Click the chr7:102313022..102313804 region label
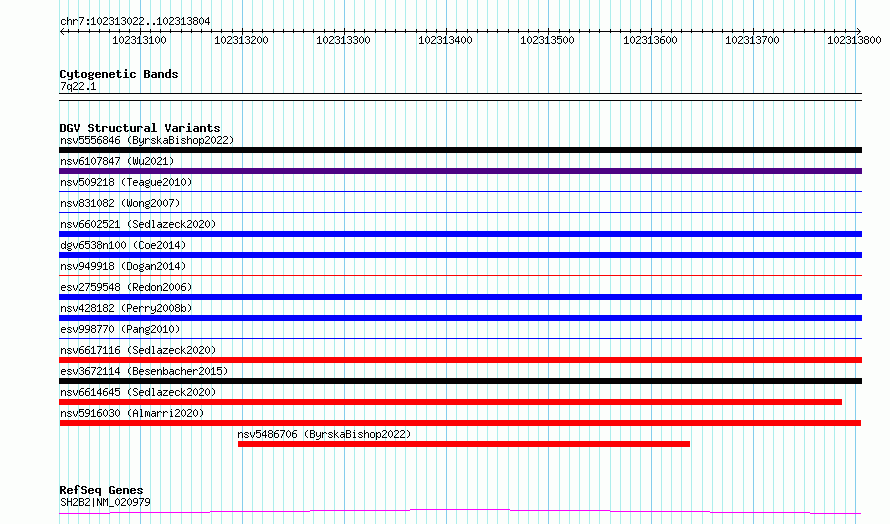890x524 pixels. click(x=135, y=21)
